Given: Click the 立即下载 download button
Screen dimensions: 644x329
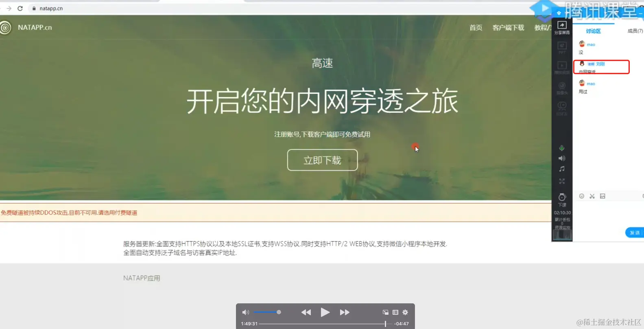Looking at the screenshot, I should point(322,160).
